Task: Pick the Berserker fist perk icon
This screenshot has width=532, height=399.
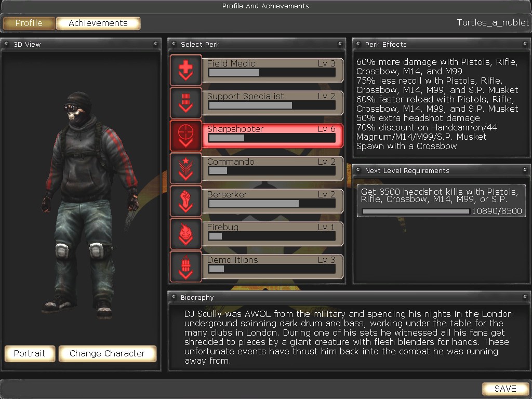Action: 185,201
